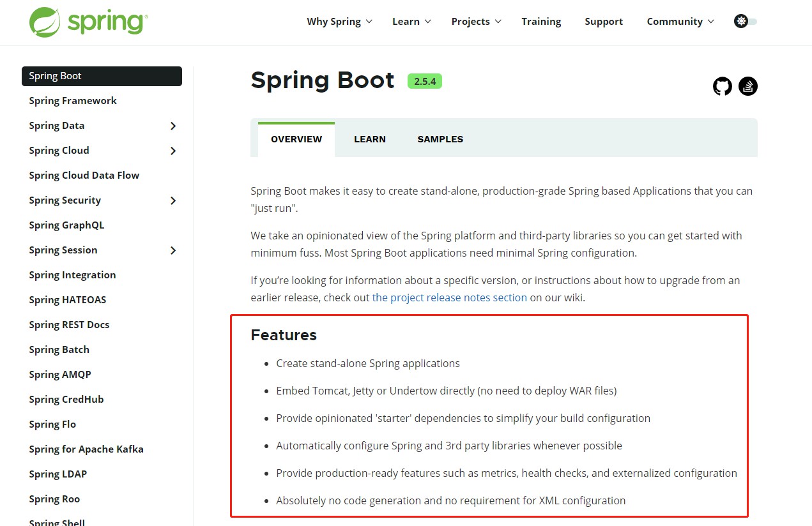Open Spring Flo project
This screenshot has height=526, width=812.
tap(52, 425)
